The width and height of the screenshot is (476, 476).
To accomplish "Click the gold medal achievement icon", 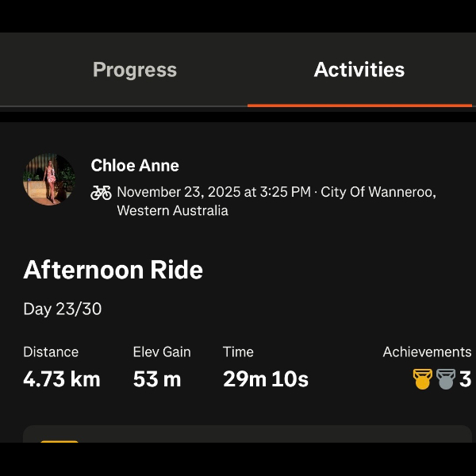I will [x=422, y=379].
